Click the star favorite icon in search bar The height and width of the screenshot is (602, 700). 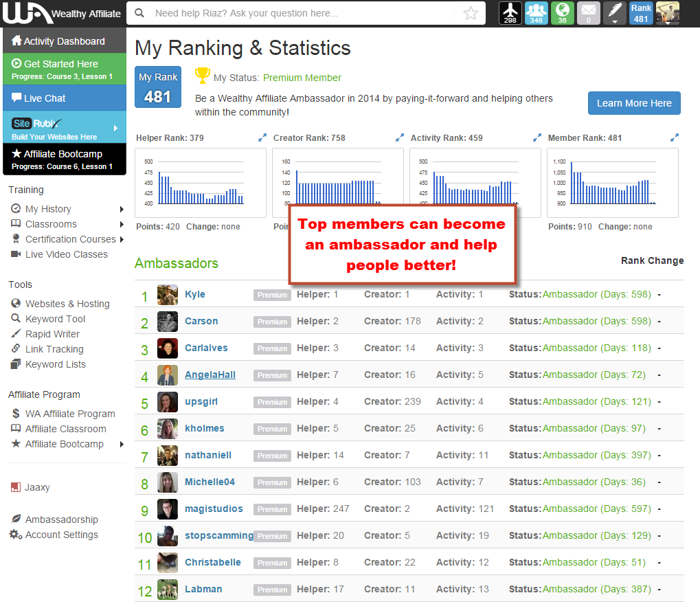471,13
